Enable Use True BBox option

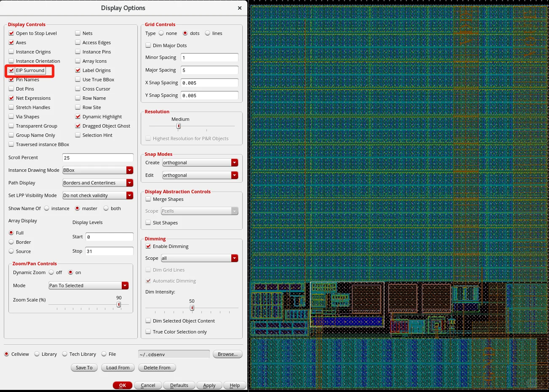point(78,80)
